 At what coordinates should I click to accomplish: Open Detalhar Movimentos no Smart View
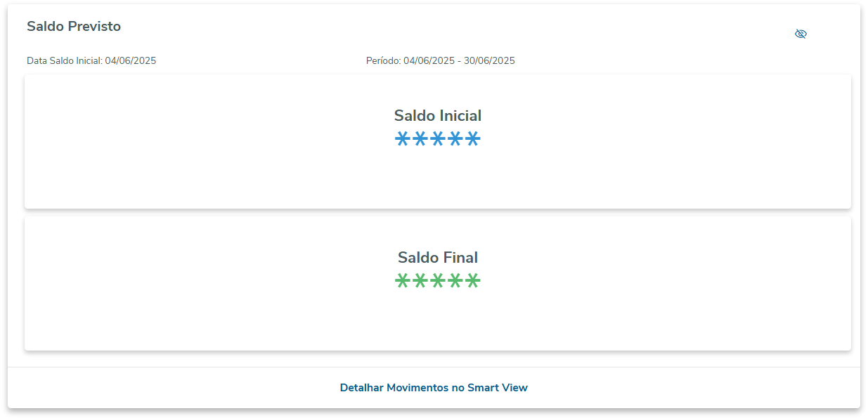434,388
